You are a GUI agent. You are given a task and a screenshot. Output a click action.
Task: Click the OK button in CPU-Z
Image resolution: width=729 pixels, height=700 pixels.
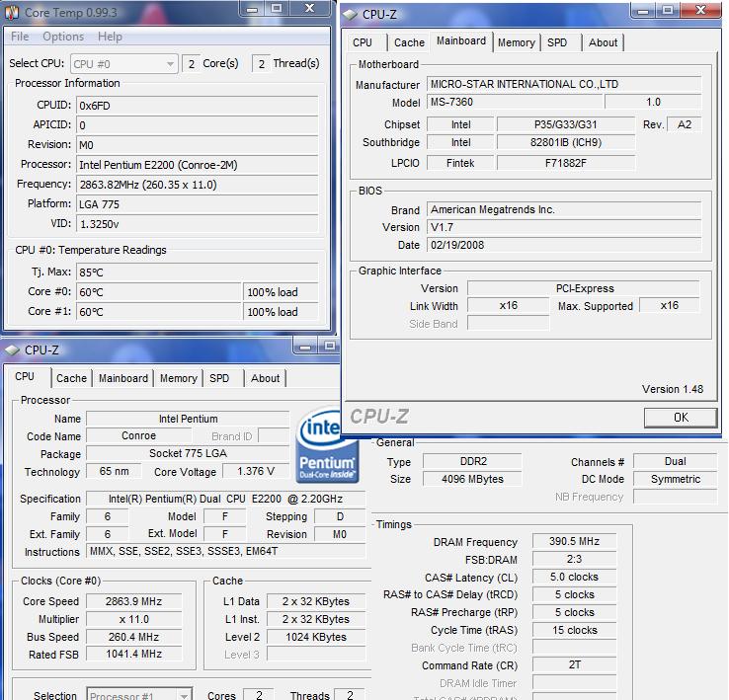(681, 418)
